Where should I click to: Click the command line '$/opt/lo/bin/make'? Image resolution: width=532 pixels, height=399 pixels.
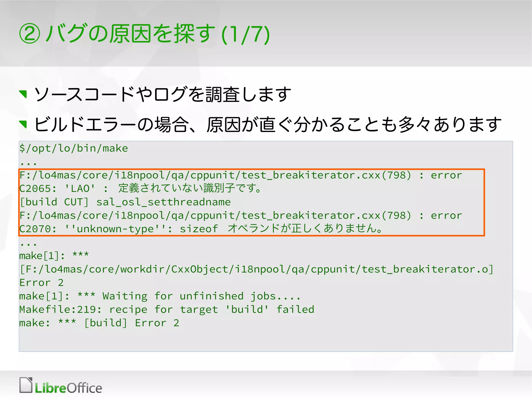point(74,148)
